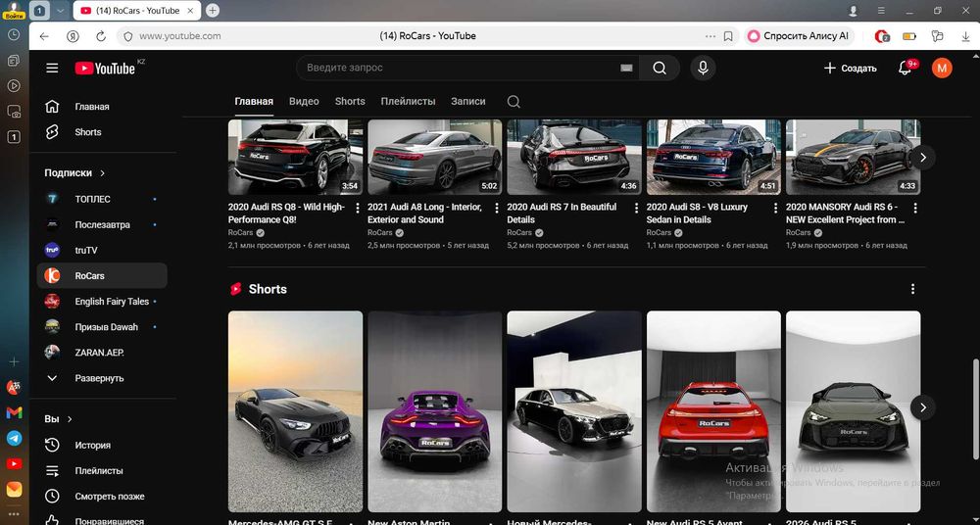
Task: Open the account avatar M menu
Action: point(942,68)
